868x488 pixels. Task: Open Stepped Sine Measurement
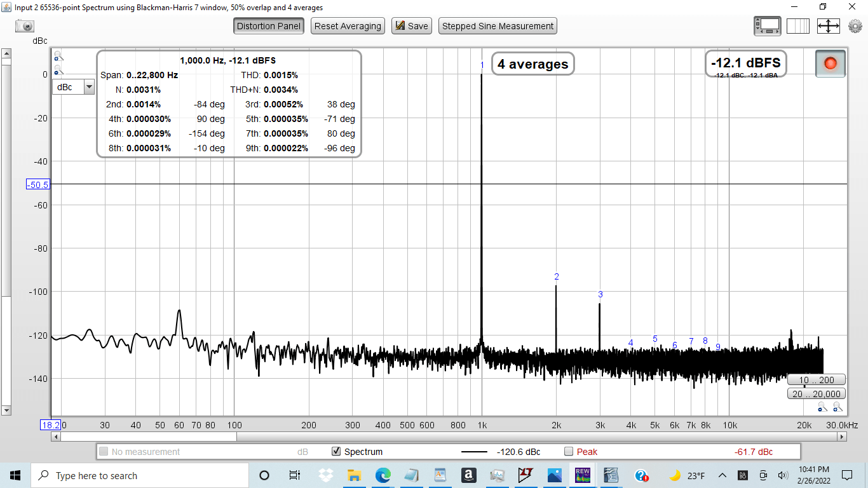[x=498, y=26]
